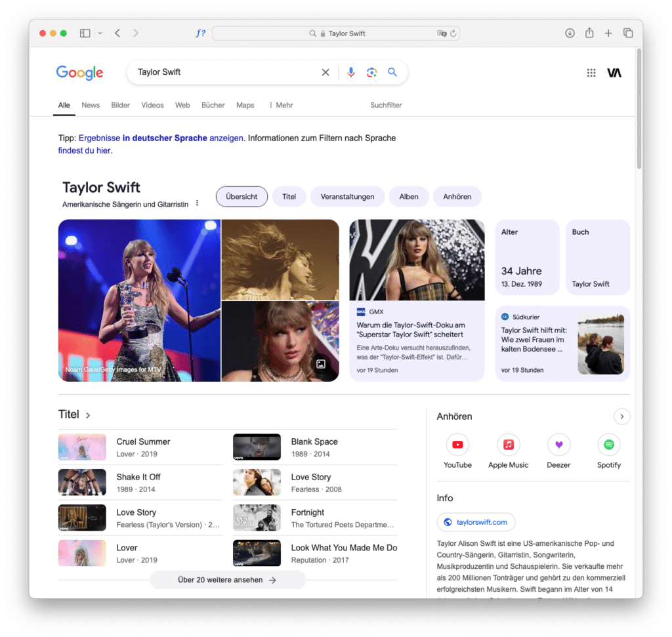Click the Safari address bar
Viewport: 672px width, 637px height.
(336, 33)
